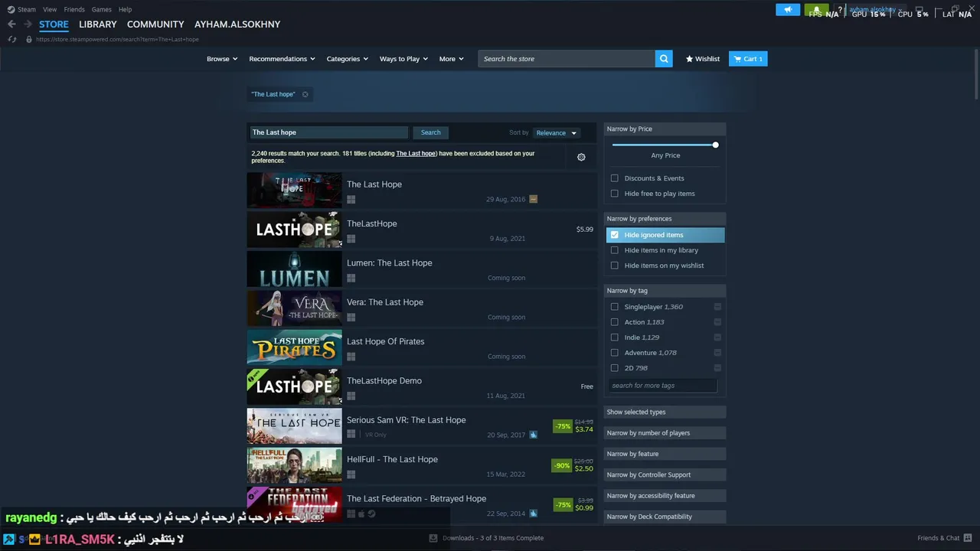980x551 pixels.
Task: Click the Windows icon under HellFull - The Last Hope
Action: click(x=351, y=474)
